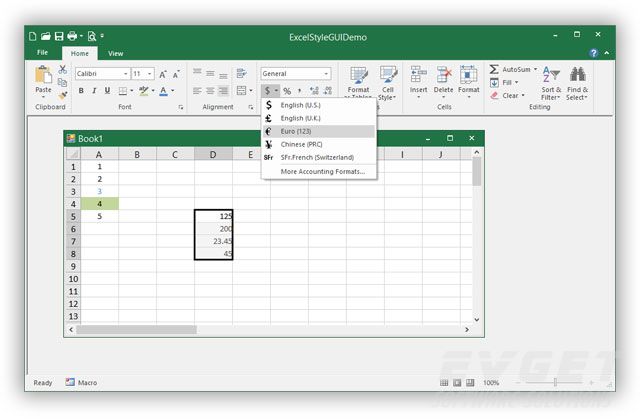Open the Calibri font name dropdown
640x420 pixels.
125,74
